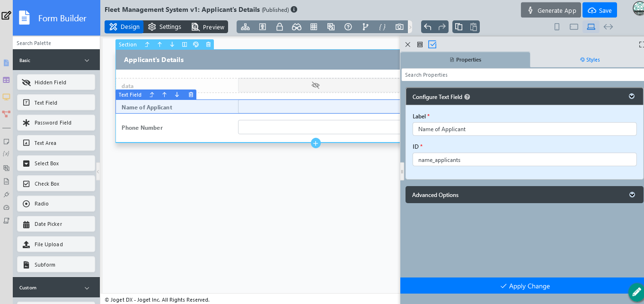The height and width of the screenshot is (304, 644).
Task: Click the question mark help icon in toolbar
Action: pos(348,27)
